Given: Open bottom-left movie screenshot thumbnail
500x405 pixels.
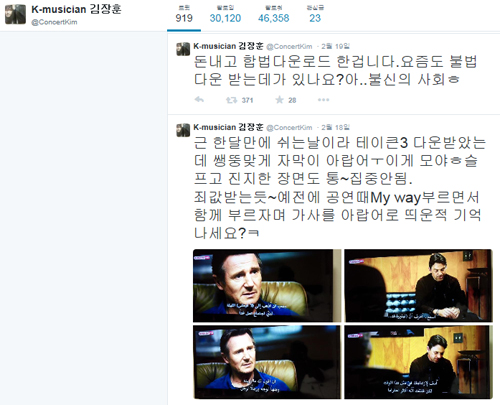Looking at the screenshot, I should point(267,362).
